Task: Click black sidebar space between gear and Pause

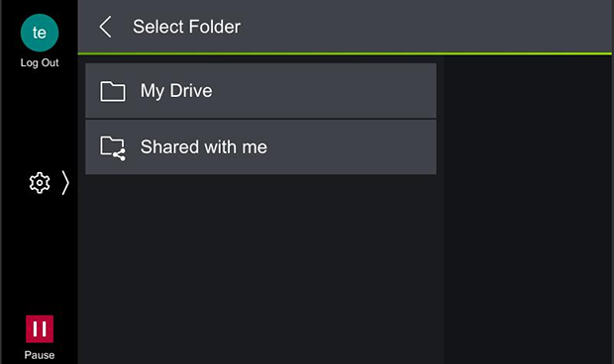Action: [40, 254]
